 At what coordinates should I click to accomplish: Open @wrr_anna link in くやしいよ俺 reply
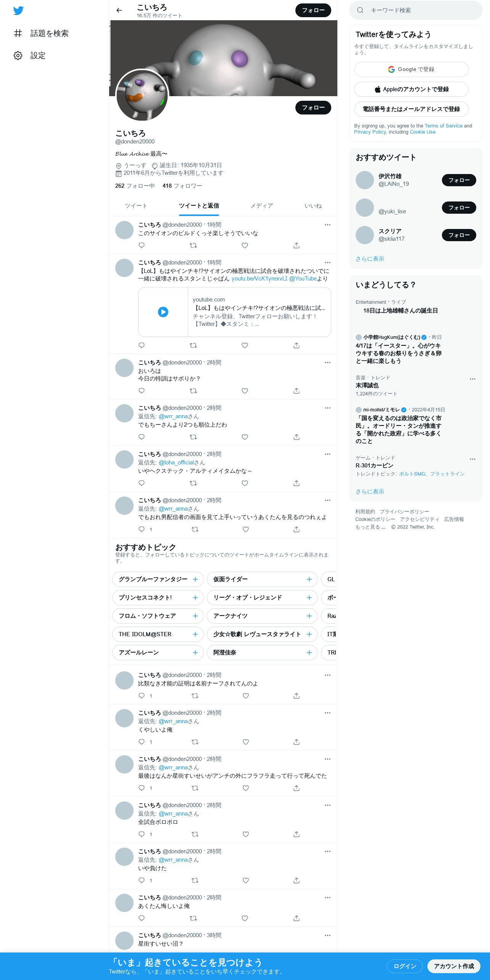click(173, 721)
